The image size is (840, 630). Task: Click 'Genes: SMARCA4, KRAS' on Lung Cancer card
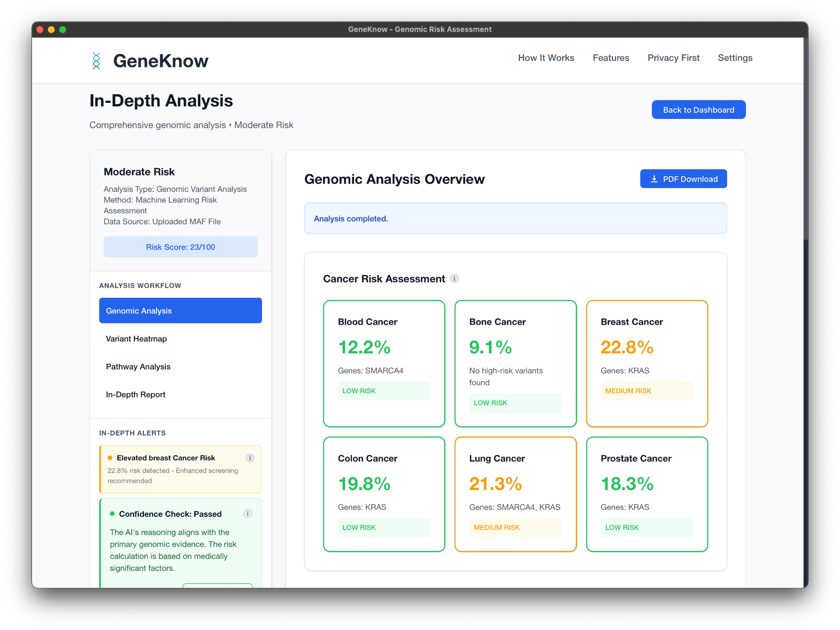pos(514,507)
